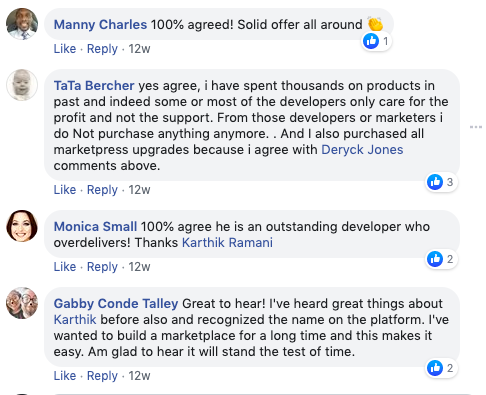
Task: Open 12w timestamp on Gabby's comment
Action: click(139, 376)
